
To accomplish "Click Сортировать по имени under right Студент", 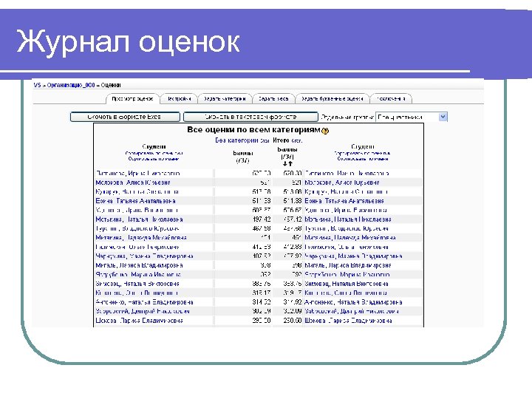I will [x=363, y=159].
